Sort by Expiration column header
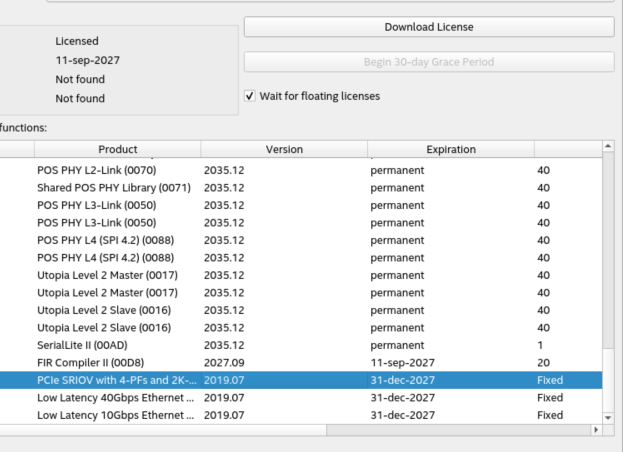The width and height of the screenshot is (623, 452). coord(451,149)
